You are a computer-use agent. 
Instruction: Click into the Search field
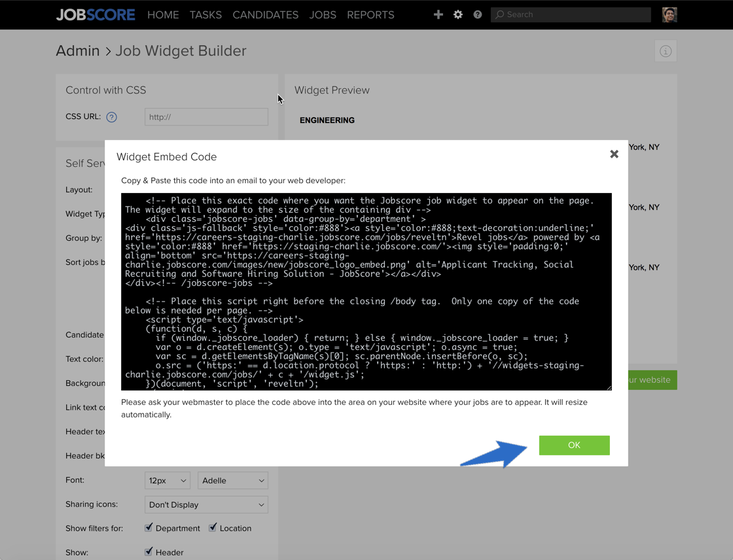click(571, 14)
